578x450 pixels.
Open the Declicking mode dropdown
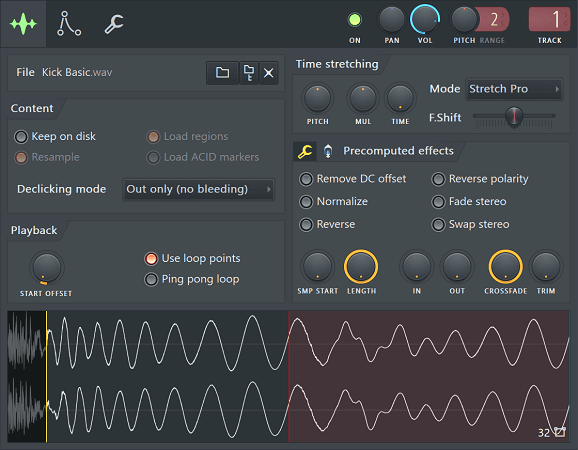click(x=199, y=189)
